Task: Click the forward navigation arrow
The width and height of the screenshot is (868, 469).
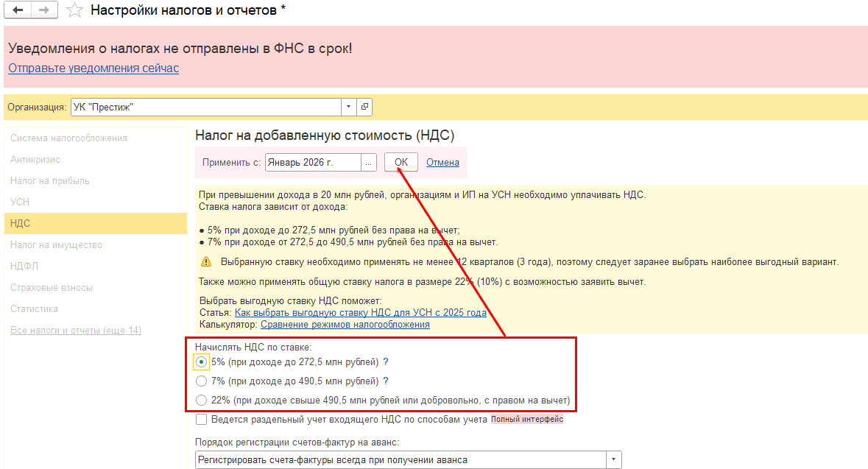Action: coord(43,10)
